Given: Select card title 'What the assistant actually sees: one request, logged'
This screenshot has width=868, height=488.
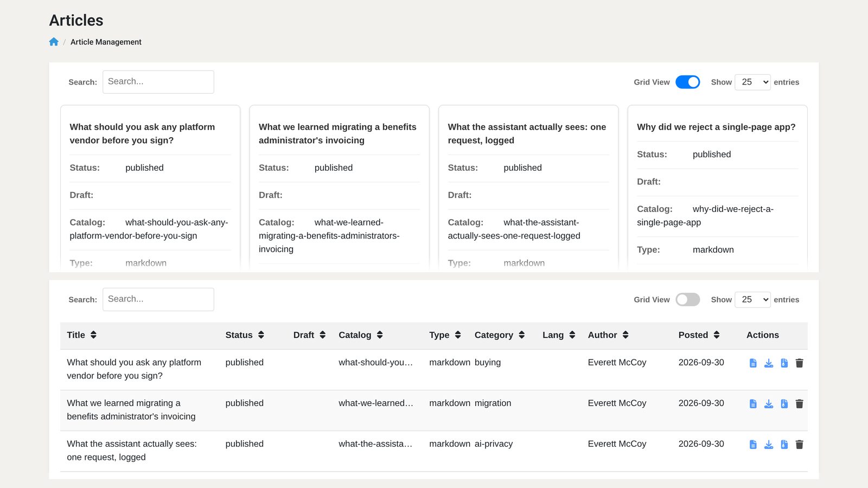Looking at the screenshot, I should pyautogui.click(x=527, y=133).
